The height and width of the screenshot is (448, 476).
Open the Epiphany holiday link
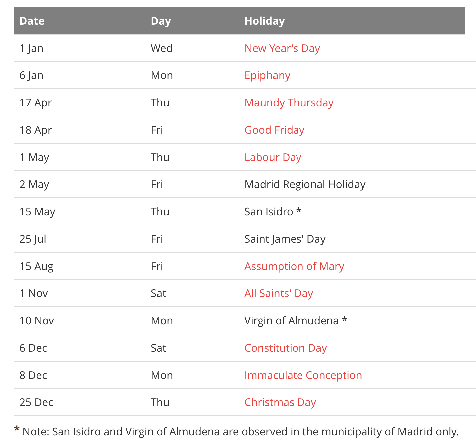[x=267, y=75]
